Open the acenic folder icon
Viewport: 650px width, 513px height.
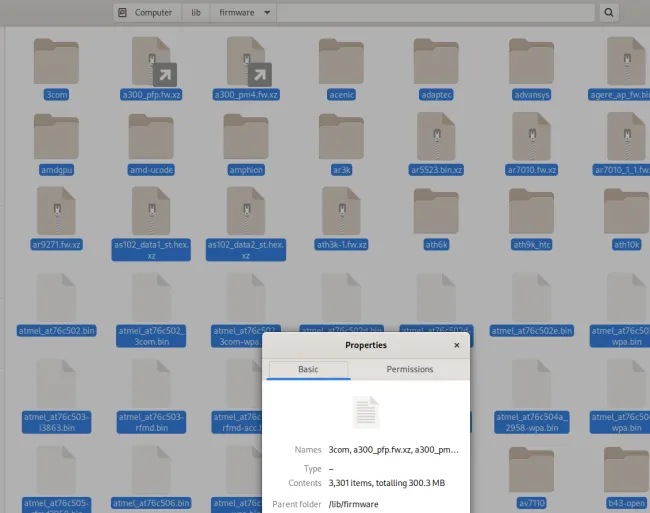(341, 61)
